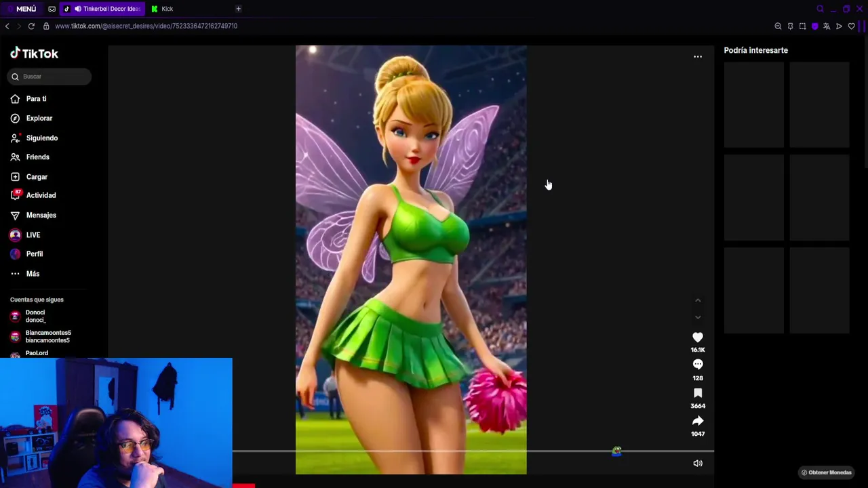Open the page translate icon
868x488 pixels.
[827, 26]
